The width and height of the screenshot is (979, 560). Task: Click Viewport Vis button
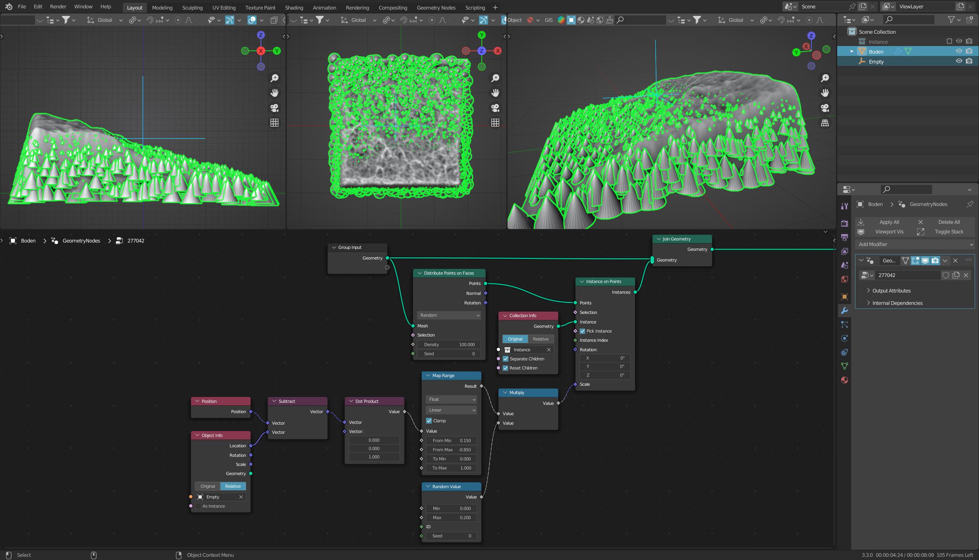coord(884,231)
